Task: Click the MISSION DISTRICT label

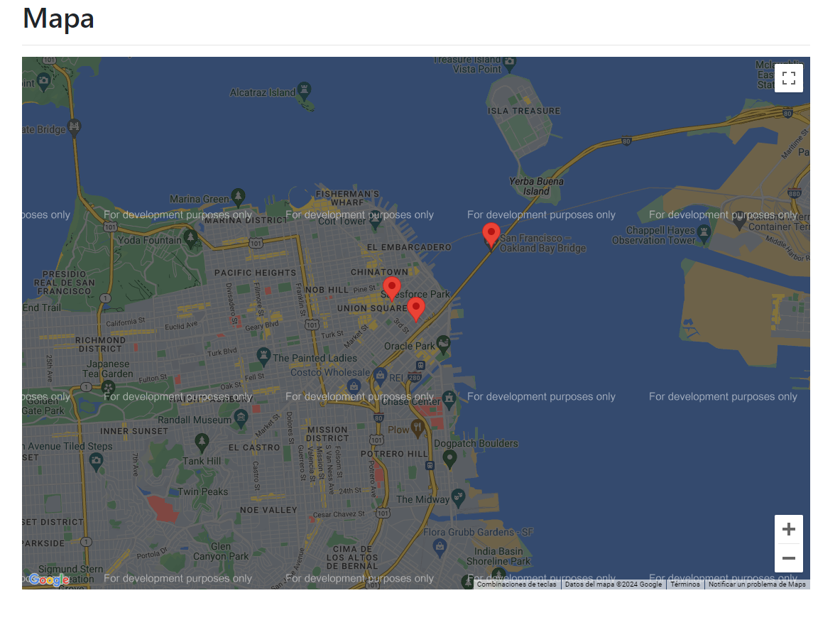Action: click(x=327, y=434)
